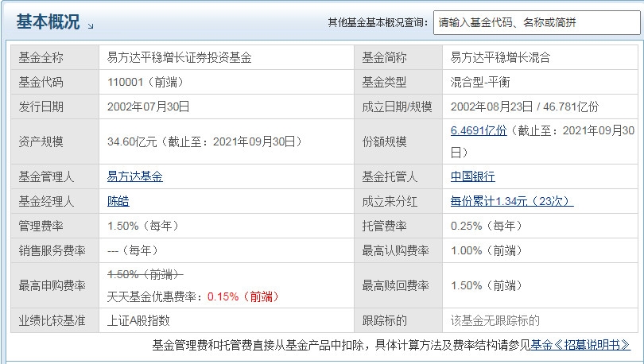Image resolution: width=644 pixels, height=364 pixels.
Task: Click the 资产规模 label cell
Action: tap(55, 141)
